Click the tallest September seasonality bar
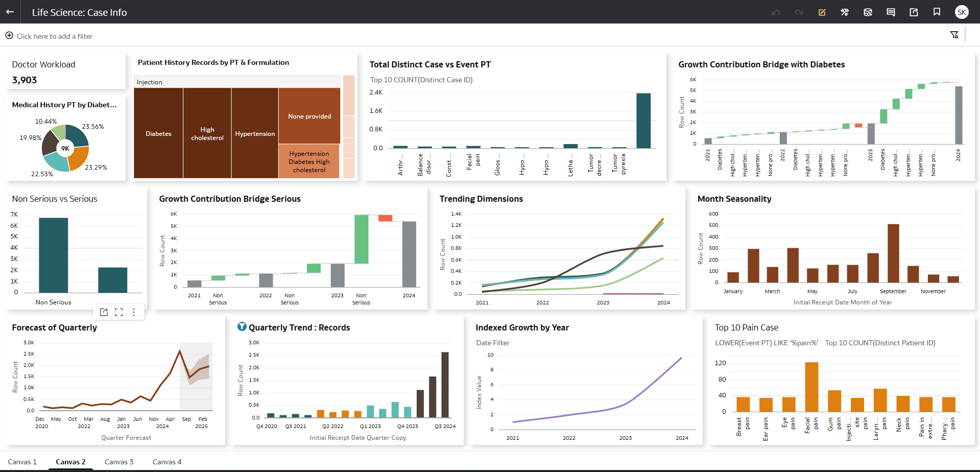 tap(893, 253)
